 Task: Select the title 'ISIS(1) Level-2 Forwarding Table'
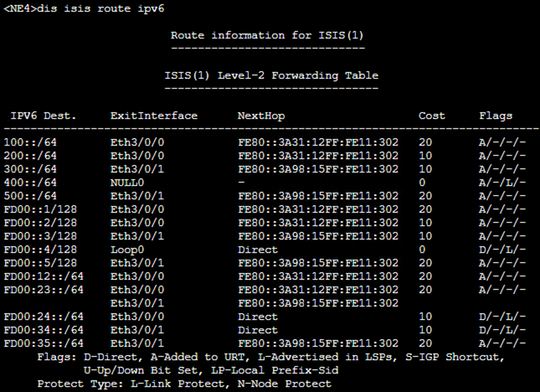(x=271, y=75)
